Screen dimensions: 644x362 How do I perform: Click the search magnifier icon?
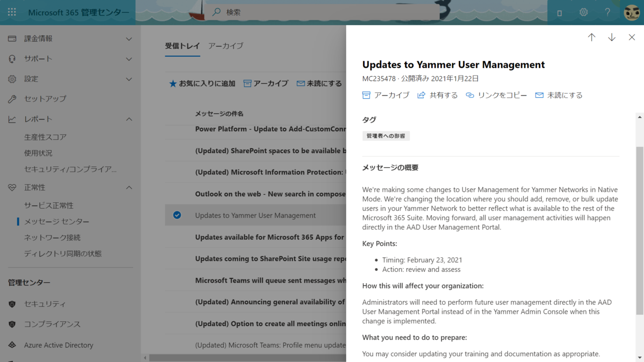tap(217, 12)
